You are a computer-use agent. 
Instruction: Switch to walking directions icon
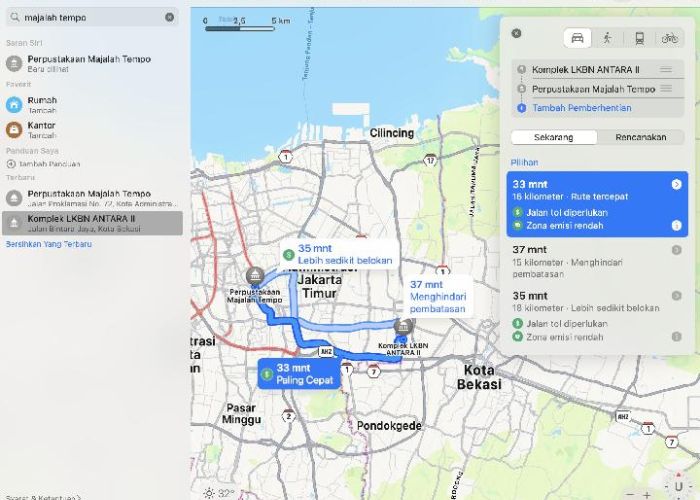[x=607, y=38]
